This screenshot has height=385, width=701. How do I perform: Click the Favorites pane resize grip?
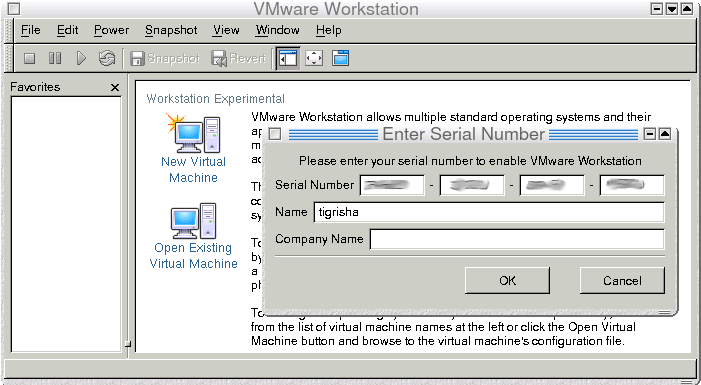pos(128,344)
